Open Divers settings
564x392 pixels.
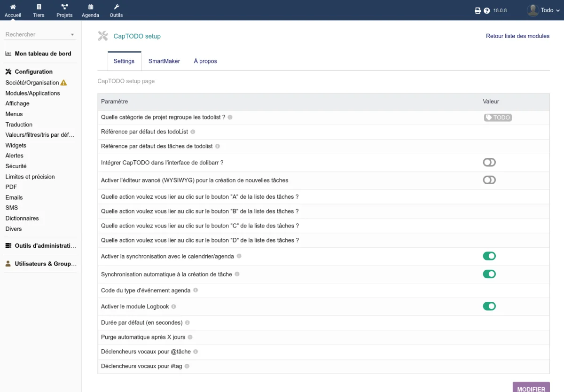14,229
